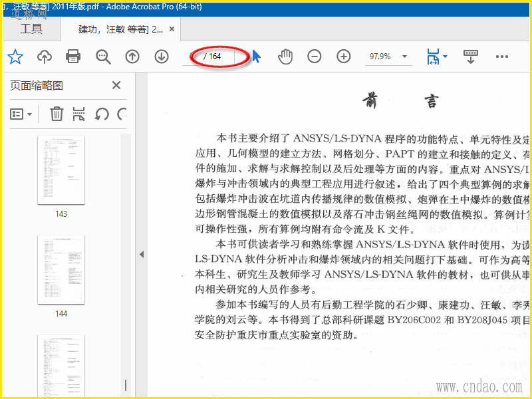
Task: Open the thumbnail options list dropdown
Action: tap(21, 114)
